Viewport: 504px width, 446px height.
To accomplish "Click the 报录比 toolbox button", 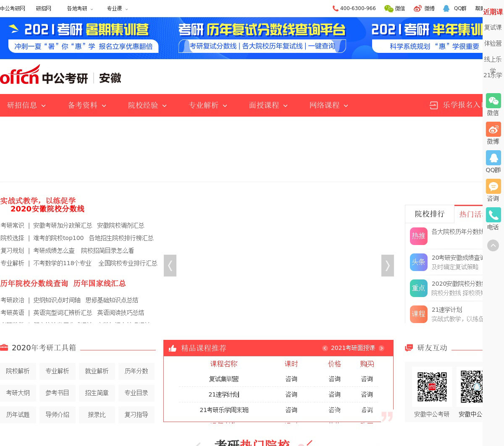I will (97, 415).
